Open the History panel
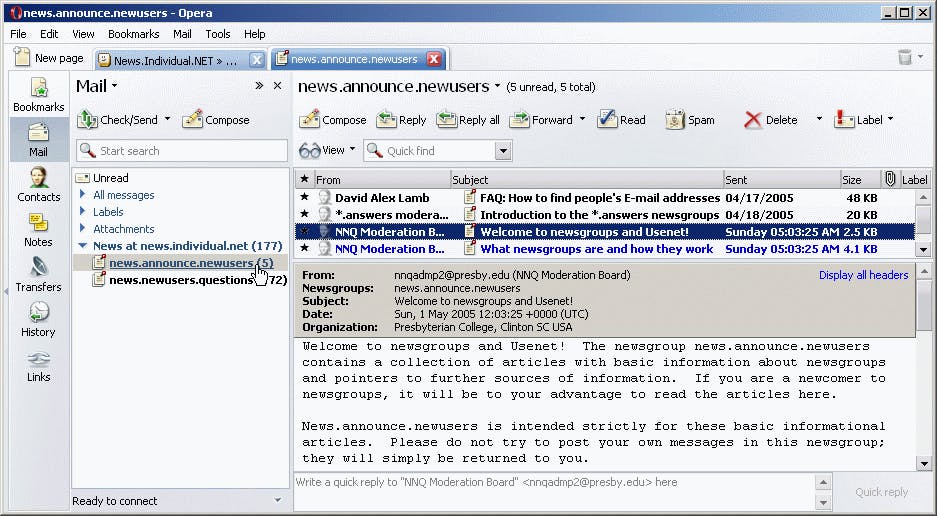Screen dimensions: 937x516 (x=38, y=319)
